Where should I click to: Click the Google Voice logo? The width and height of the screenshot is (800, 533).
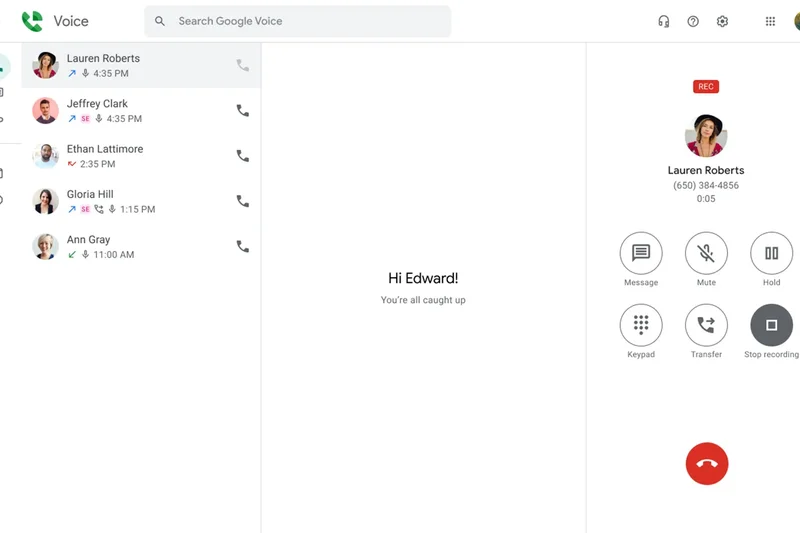[32, 21]
